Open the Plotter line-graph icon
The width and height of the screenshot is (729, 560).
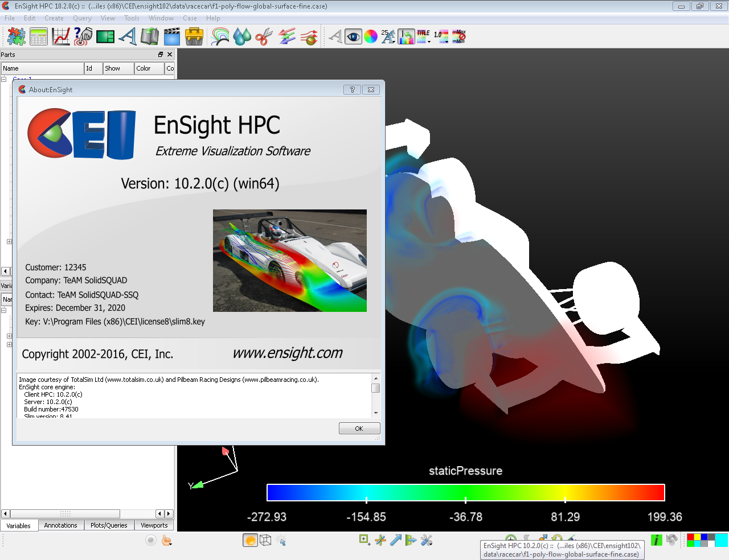coord(61,36)
